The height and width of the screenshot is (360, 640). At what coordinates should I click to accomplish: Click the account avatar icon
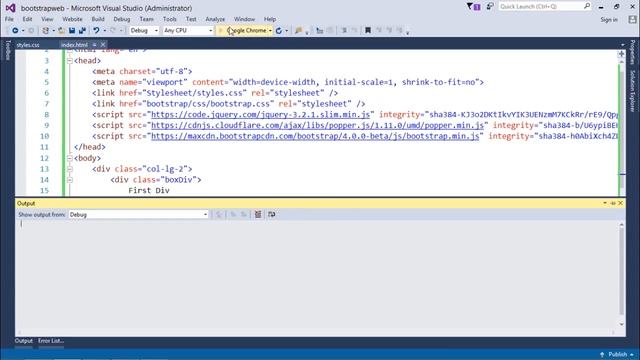click(x=632, y=19)
